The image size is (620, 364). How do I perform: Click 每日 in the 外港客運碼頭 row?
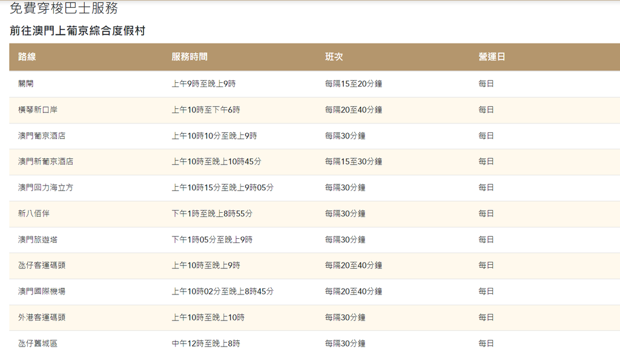coord(486,317)
